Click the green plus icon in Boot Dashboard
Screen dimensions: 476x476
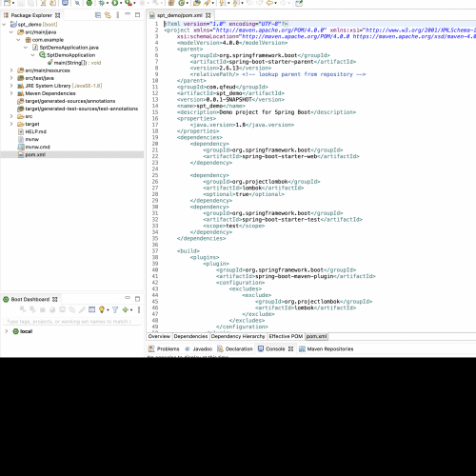(126, 309)
